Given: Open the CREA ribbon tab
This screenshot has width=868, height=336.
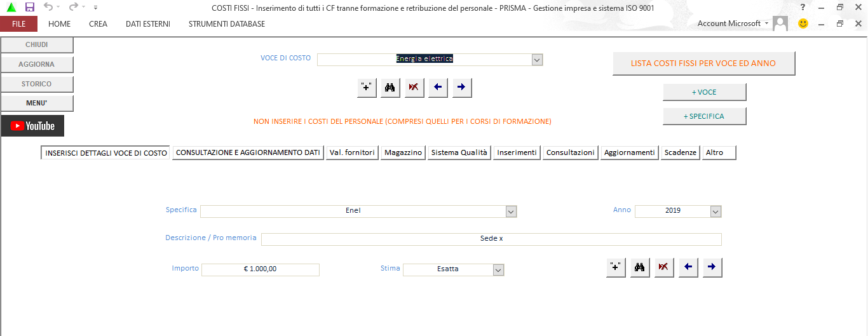Looking at the screenshot, I should (x=98, y=24).
